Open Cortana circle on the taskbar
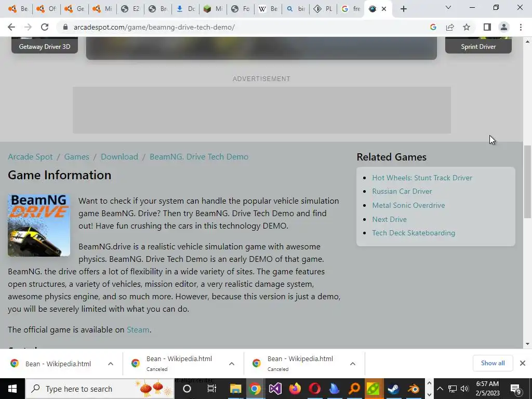532x399 pixels. [x=187, y=389]
